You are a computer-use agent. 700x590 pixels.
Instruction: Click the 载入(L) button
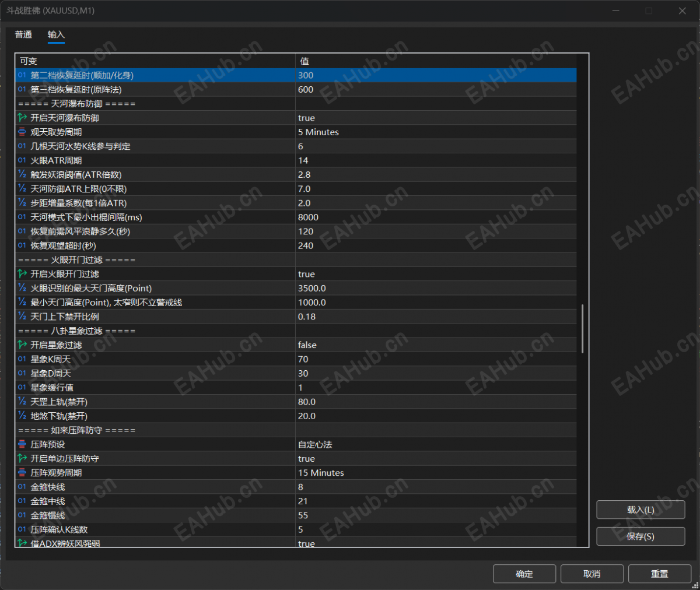coord(640,510)
